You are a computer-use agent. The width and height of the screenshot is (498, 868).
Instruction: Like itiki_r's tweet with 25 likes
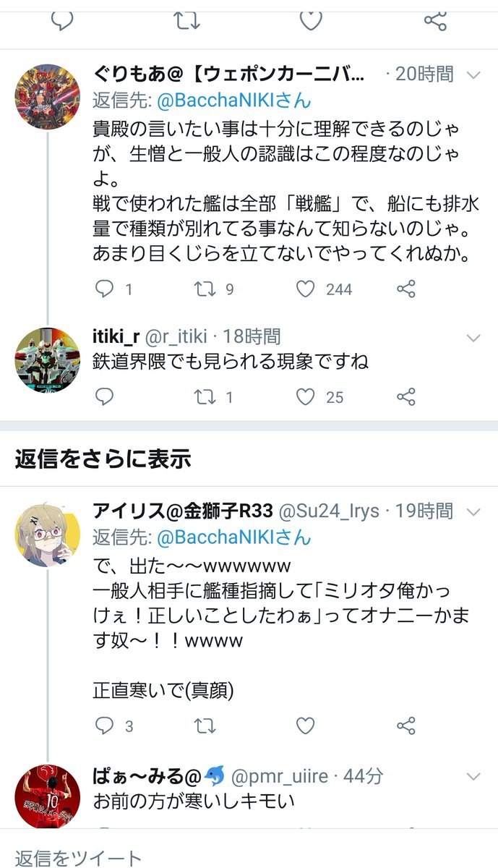tap(306, 396)
